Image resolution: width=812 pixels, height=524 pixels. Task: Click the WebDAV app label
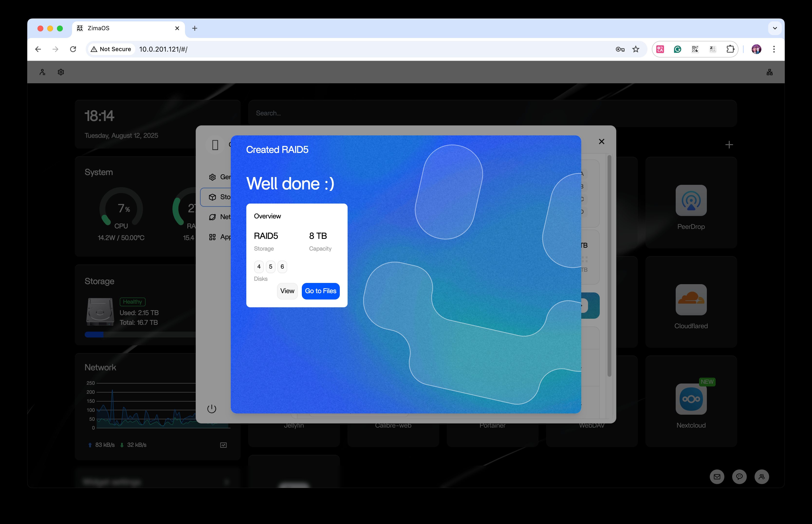592,426
